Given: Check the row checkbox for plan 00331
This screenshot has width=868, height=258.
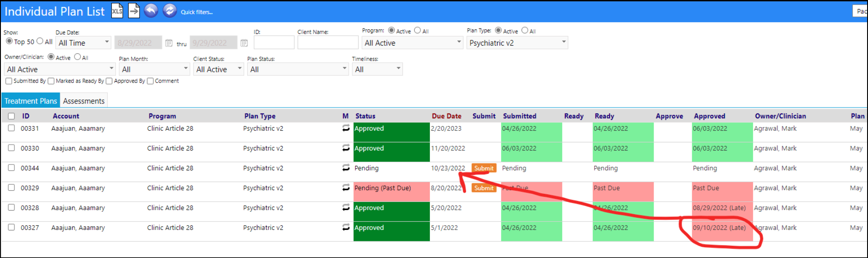Looking at the screenshot, I should pos(11,128).
